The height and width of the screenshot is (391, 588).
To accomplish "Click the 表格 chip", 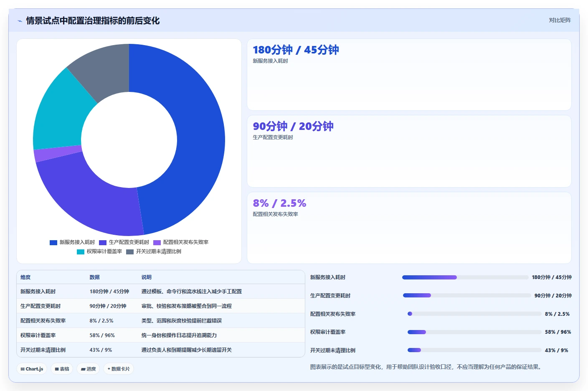I will (62, 369).
